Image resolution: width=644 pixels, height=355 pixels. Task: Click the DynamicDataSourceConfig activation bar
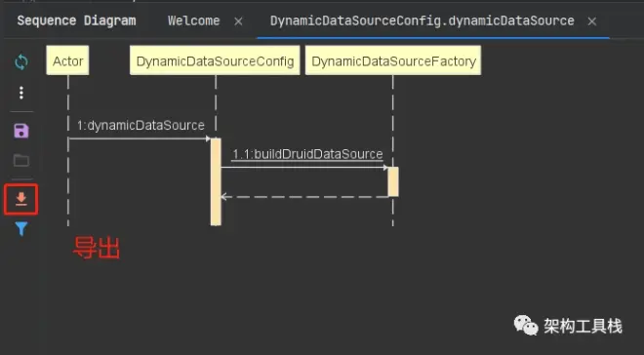216,181
